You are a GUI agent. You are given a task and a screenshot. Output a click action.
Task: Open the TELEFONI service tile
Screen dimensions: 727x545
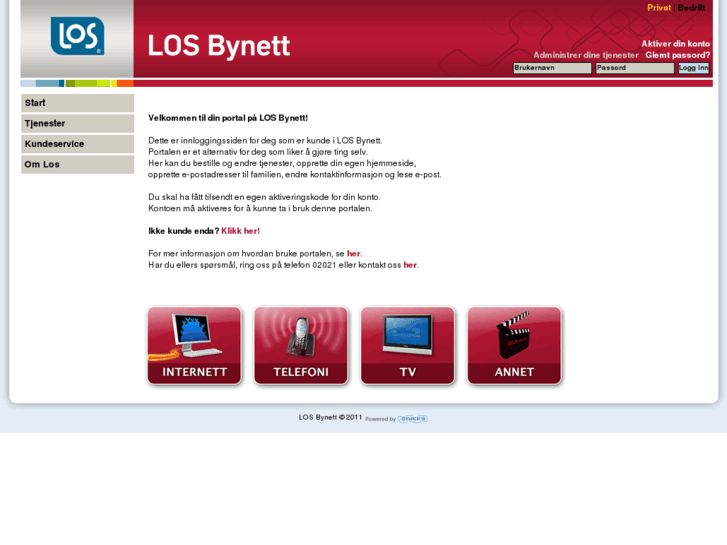click(301, 346)
